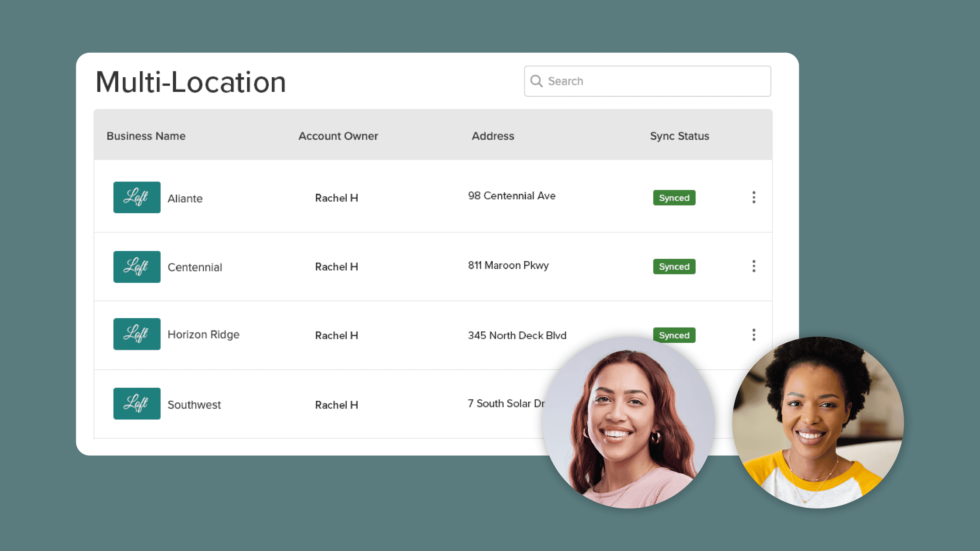Select the Loft logo for Centennial
Viewport: 980px width, 551px height.
pos(137,267)
